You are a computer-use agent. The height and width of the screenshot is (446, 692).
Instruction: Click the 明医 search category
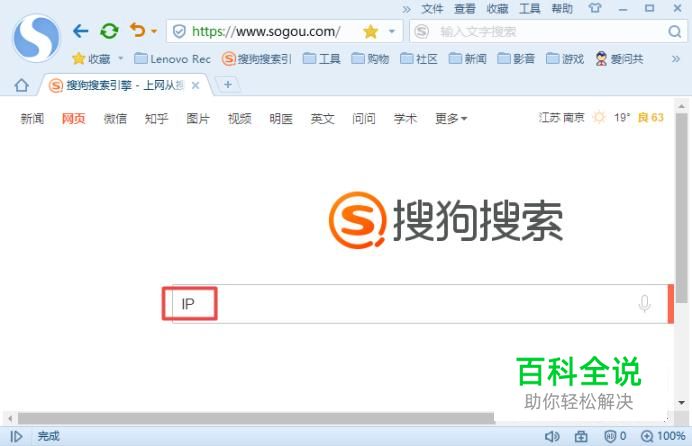[281, 118]
